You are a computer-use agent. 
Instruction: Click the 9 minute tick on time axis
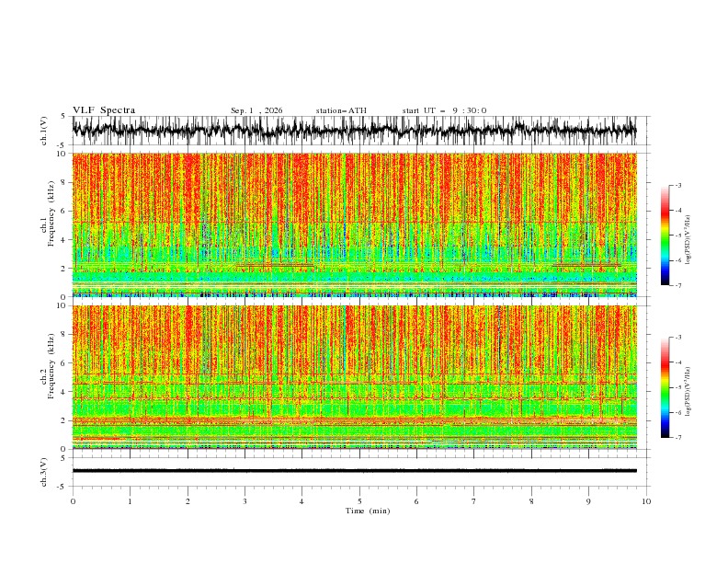588,501
